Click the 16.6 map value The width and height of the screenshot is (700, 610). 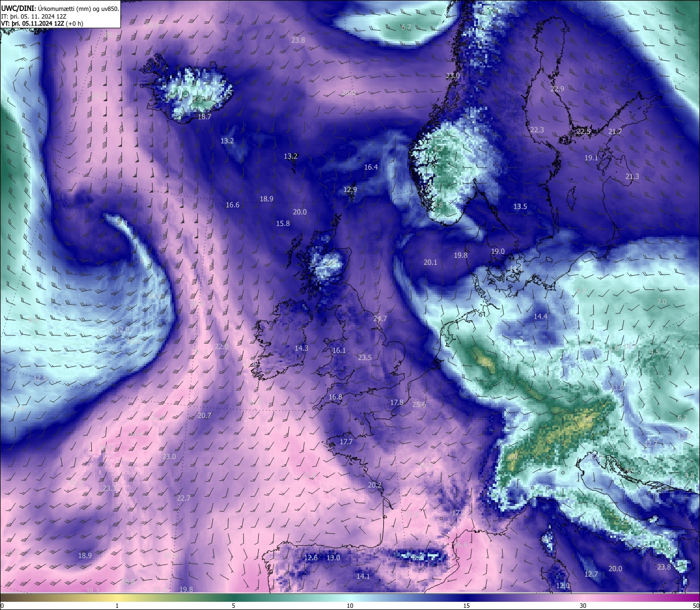[x=232, y=205]
